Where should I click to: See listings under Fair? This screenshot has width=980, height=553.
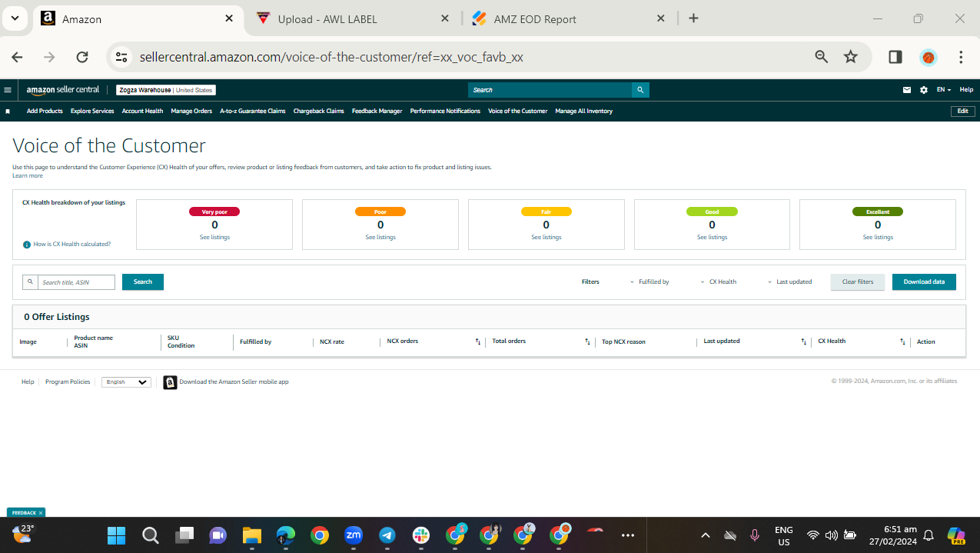546,238
